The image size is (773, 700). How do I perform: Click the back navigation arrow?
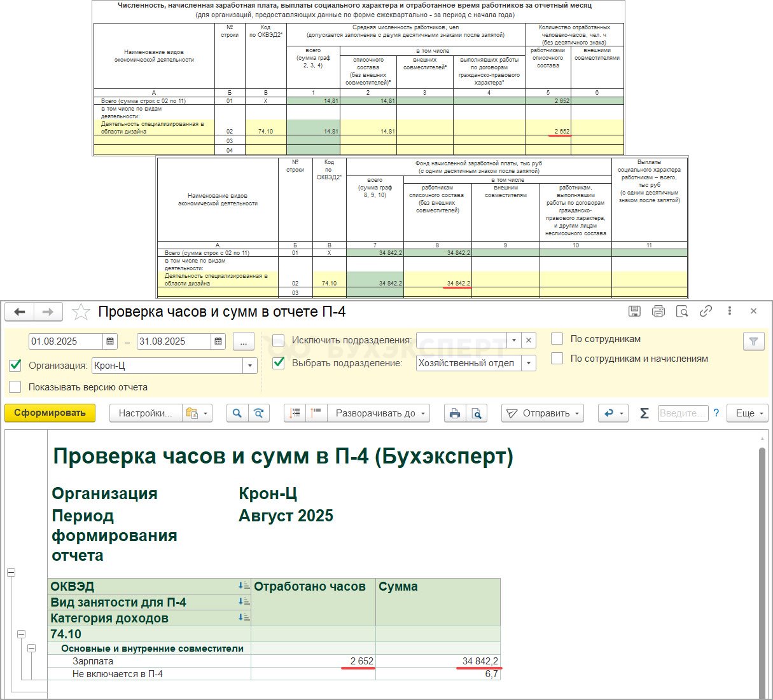(20, 312)
